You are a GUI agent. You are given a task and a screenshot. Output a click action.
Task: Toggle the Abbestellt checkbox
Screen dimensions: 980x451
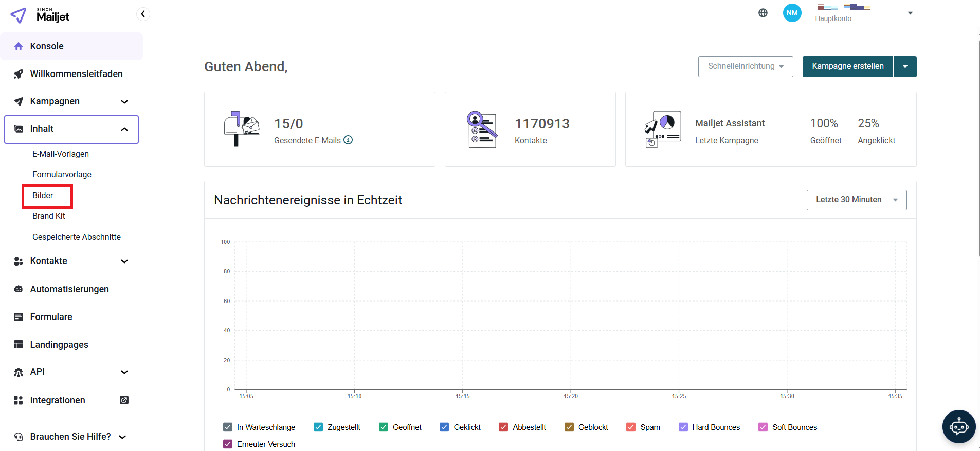[x=503, y=427]
